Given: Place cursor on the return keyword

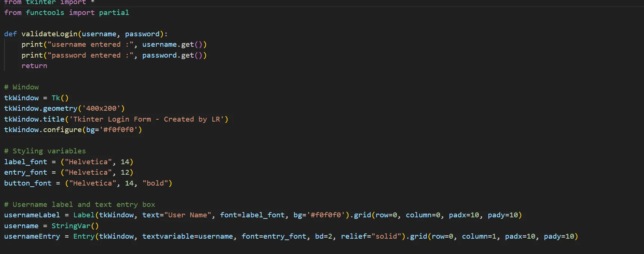Looking at the screenshot, I should point(34,66).
